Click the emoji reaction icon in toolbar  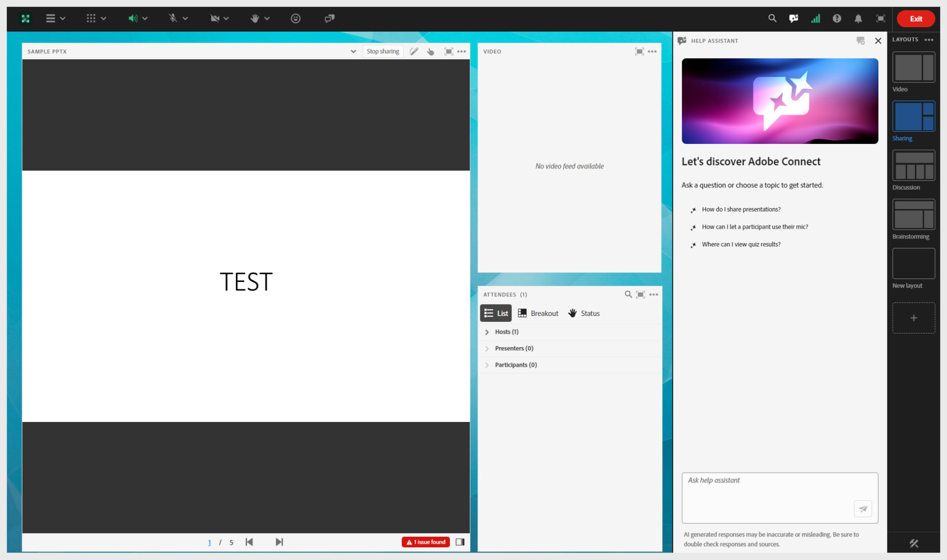[x=295, y=18]
